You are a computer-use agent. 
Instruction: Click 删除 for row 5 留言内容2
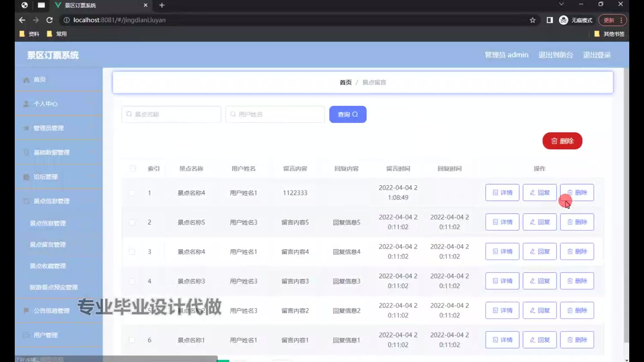[x=577, y=311]
